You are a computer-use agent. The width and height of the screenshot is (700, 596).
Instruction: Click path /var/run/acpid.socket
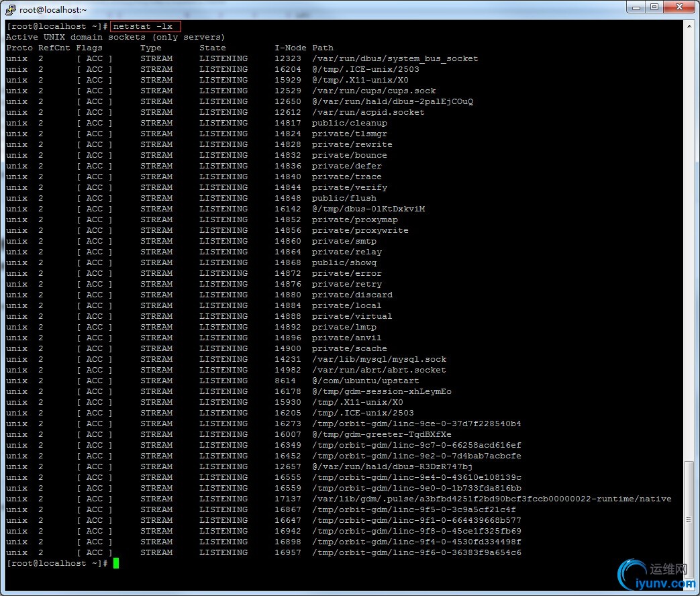(x=368, y=112)
